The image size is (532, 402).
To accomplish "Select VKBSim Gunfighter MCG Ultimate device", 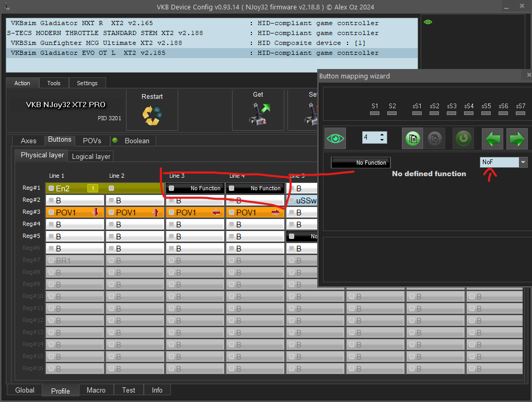I will [212, 43].
